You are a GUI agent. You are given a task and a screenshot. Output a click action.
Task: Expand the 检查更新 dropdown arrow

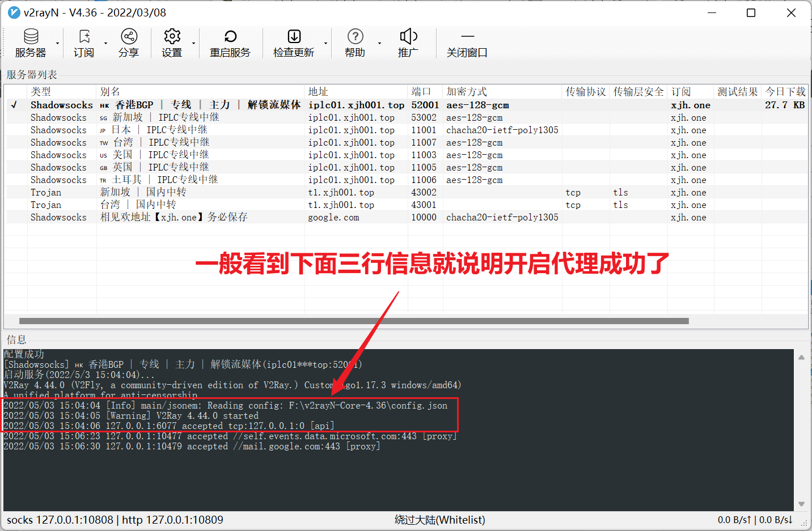pos(325,43)
